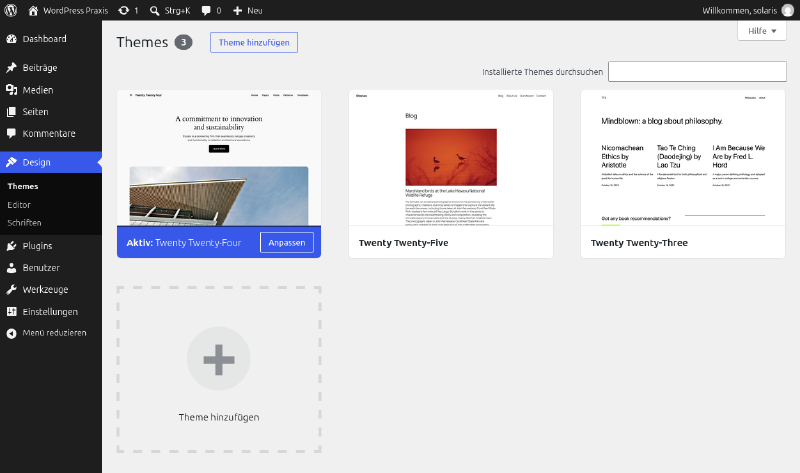Click the magnifier search icon Strg+K

[x=154, y=11]
